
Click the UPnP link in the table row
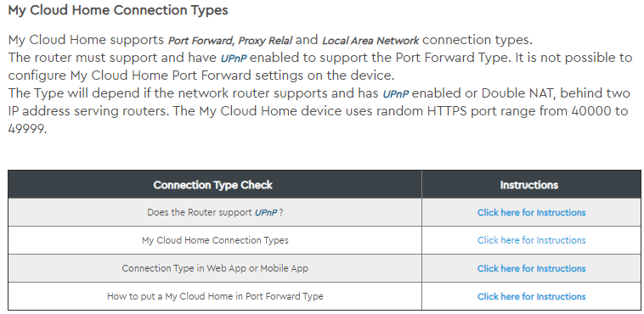tap(266, 213)
